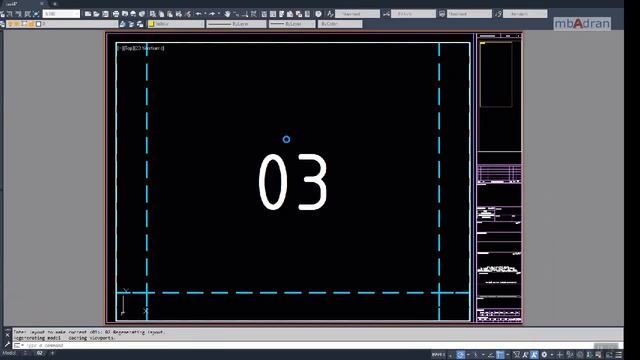640x360 pixels.
Task: Open the Properties palette icon
Action: (264, 14)
